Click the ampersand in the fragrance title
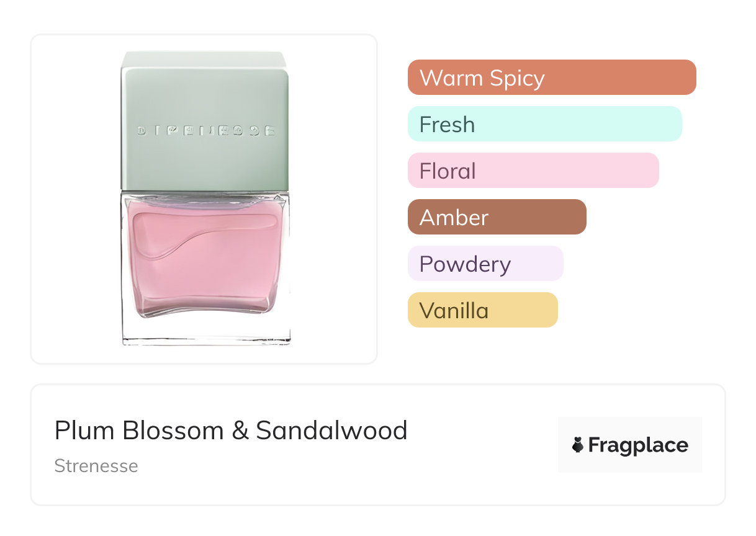 coord(240,431)
